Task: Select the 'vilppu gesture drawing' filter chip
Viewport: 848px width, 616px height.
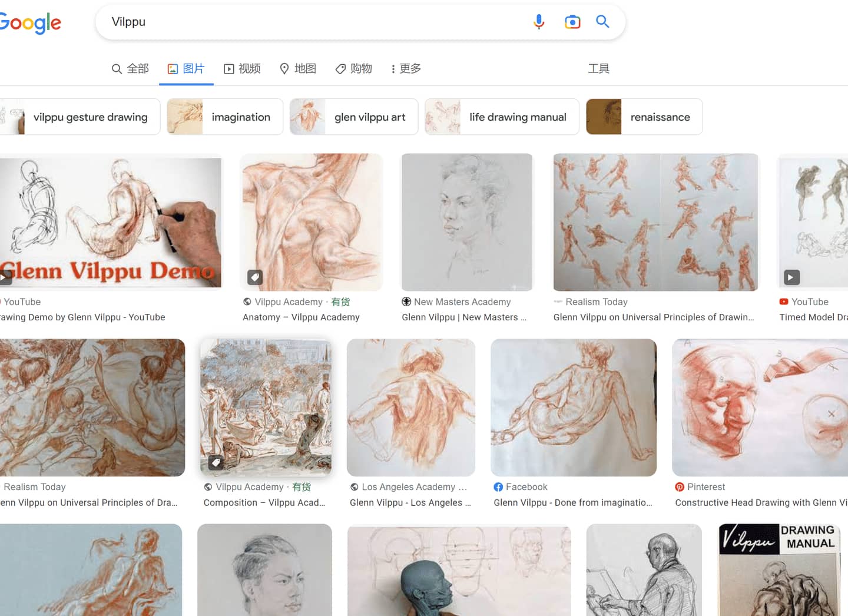Action: 79,117
